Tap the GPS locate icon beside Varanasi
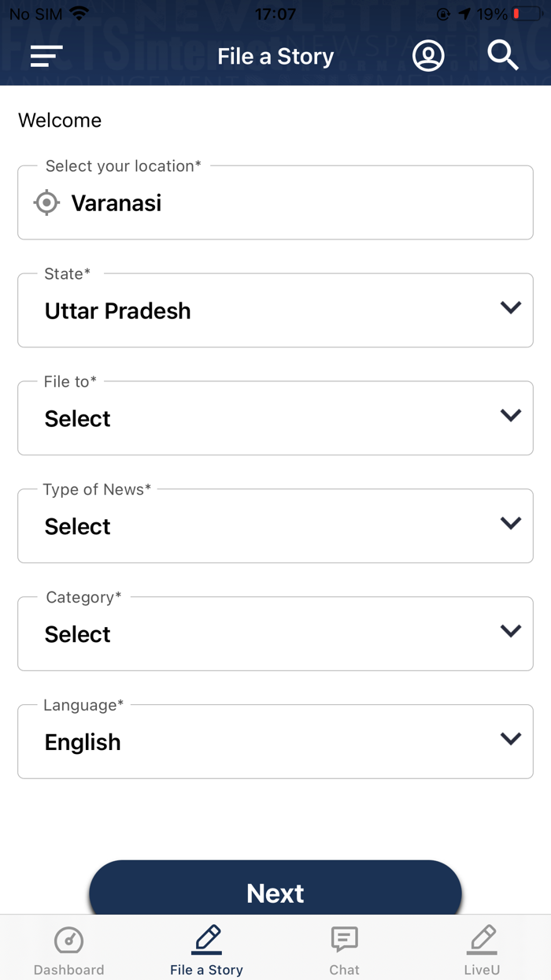 click(47, 202)
